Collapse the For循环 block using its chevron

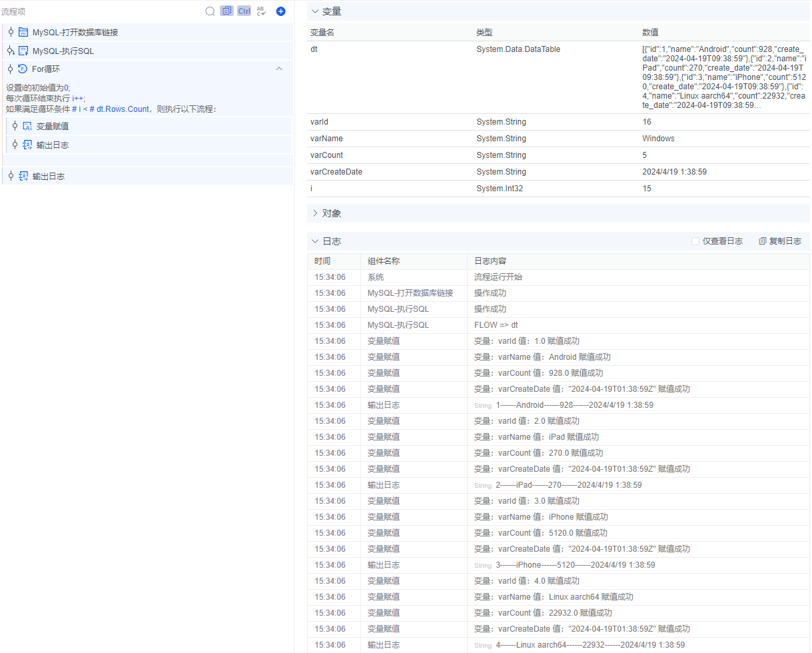pyautogui.click(x=279, y=69)
